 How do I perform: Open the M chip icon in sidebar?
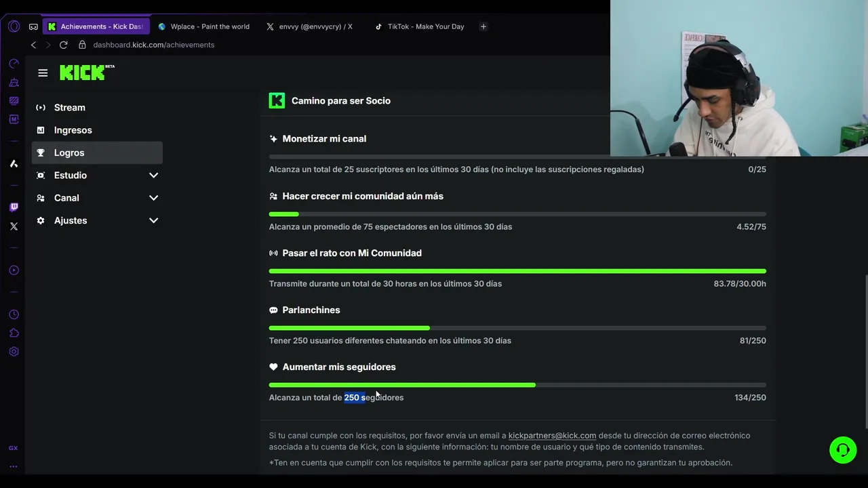[14, 119]
